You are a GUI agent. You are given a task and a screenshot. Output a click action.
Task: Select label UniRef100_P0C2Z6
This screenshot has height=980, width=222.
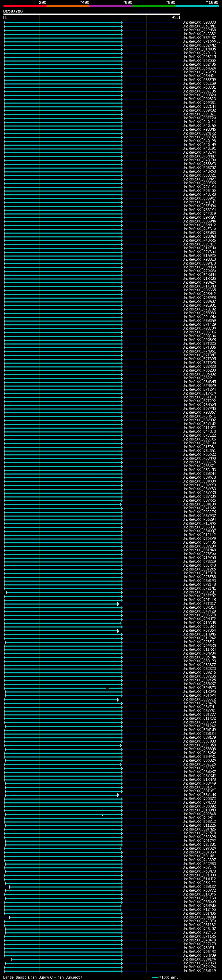pyautogui.click(x=199, y=512)
